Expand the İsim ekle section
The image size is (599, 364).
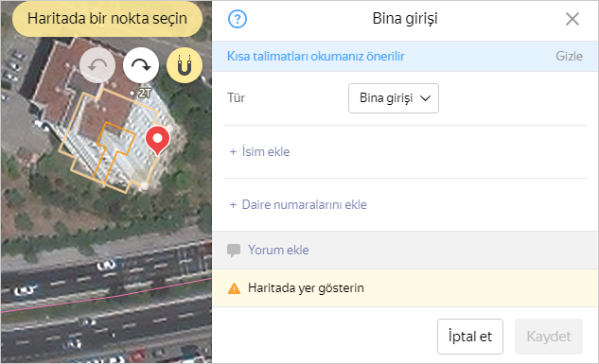(260, 152)
